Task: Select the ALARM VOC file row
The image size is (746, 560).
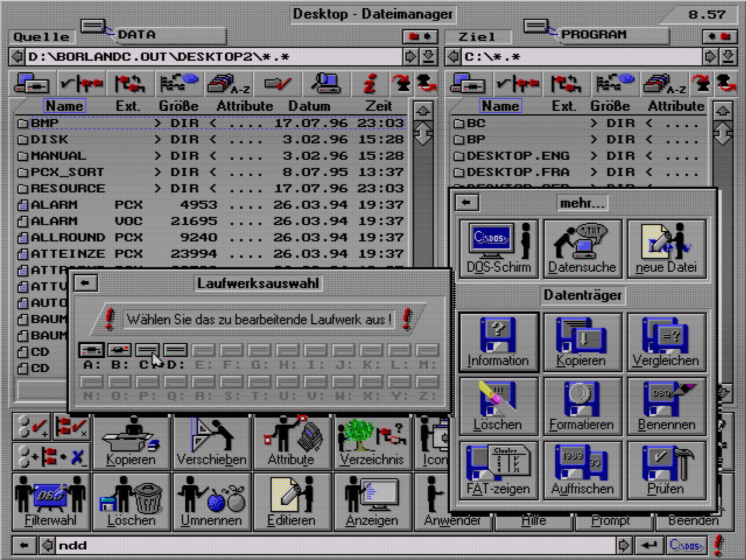Action: [211, 221]
